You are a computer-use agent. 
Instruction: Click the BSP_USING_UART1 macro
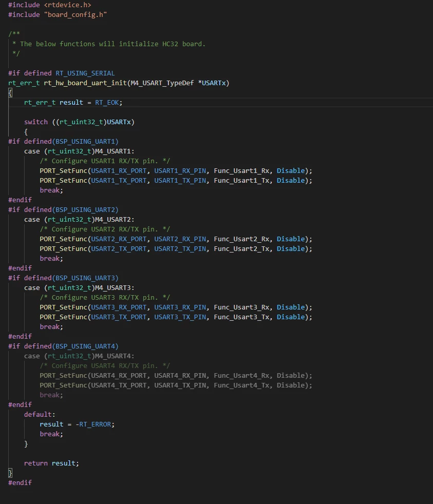tap(85, 142)
